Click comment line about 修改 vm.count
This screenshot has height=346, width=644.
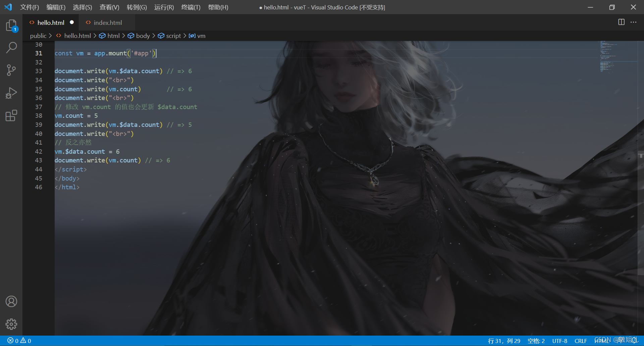point(126,107)
